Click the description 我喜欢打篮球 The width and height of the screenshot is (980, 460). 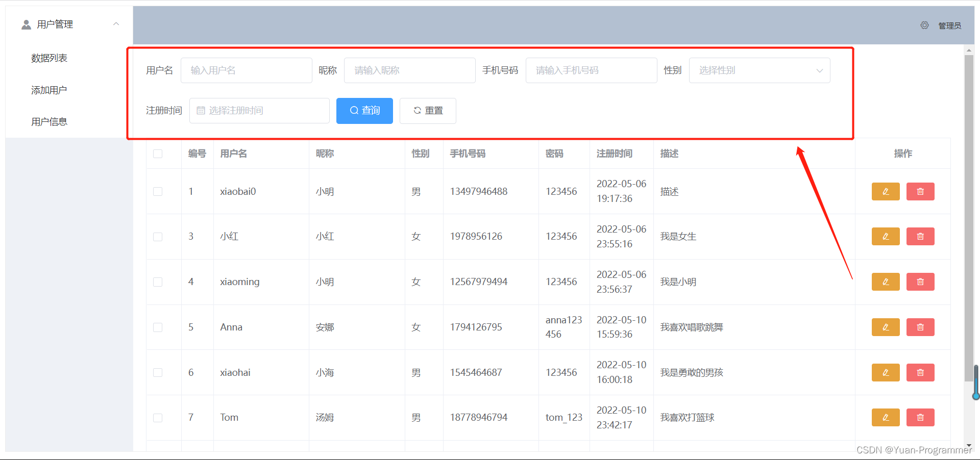click(688, 418)
